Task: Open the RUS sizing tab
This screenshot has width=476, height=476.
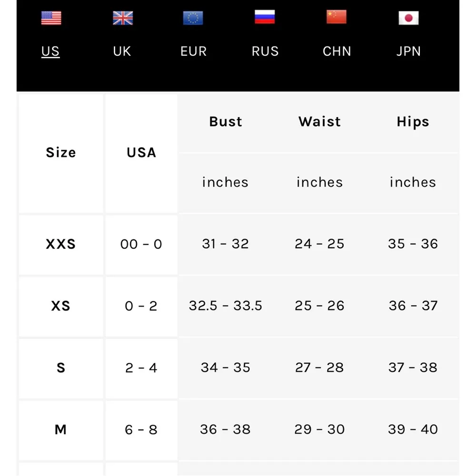Action: coord(265,51)
